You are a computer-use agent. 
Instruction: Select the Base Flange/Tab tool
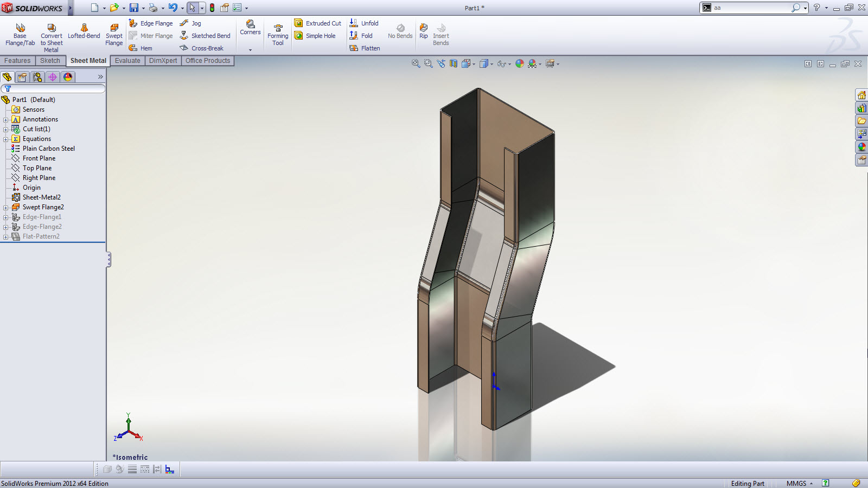[20, 35]
